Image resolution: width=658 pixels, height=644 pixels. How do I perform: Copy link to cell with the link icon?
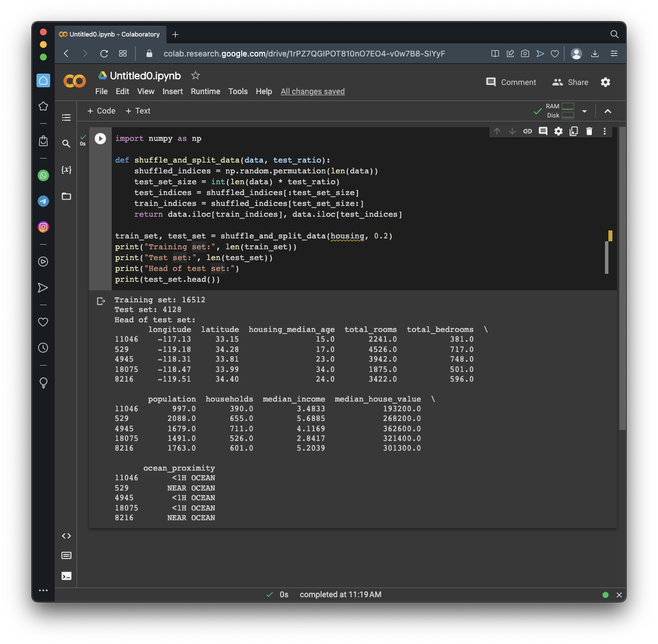(x=527, y=131)
